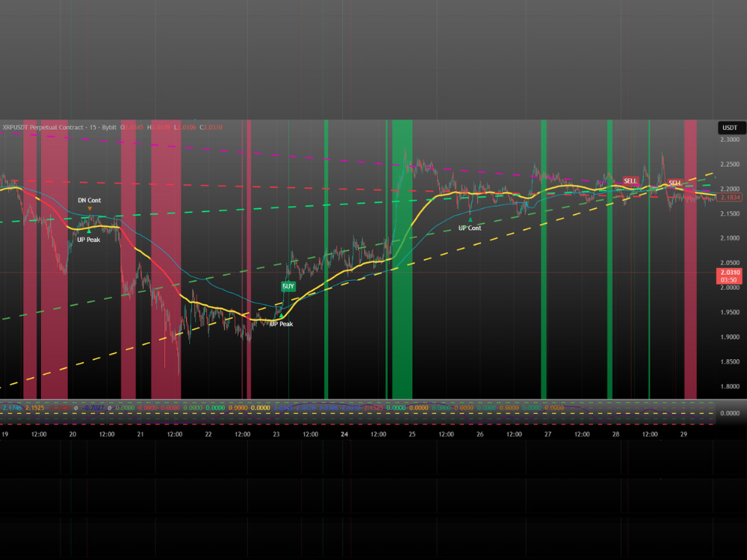Click date 29 on the time axis

pos(684,435)
